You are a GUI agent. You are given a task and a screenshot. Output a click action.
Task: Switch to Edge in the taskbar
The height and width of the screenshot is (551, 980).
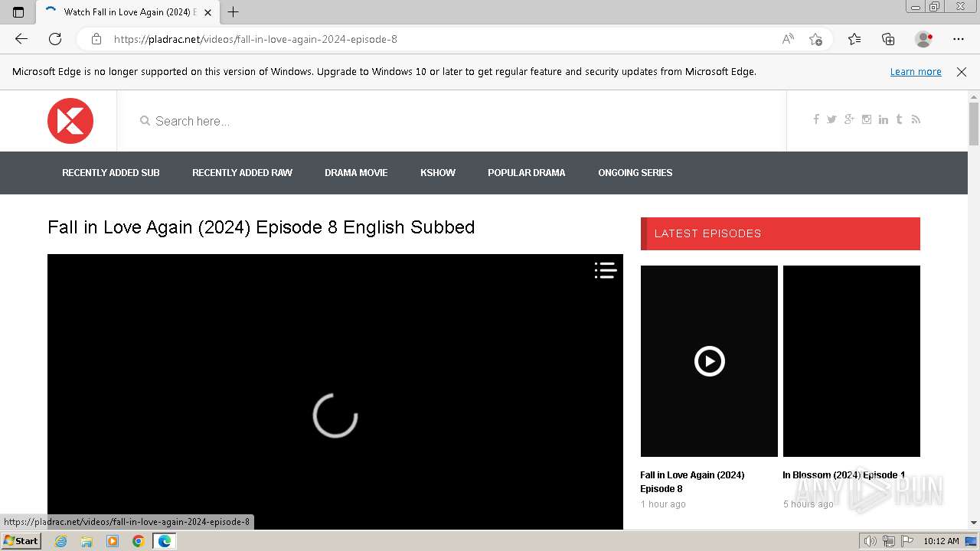point(165,541)
